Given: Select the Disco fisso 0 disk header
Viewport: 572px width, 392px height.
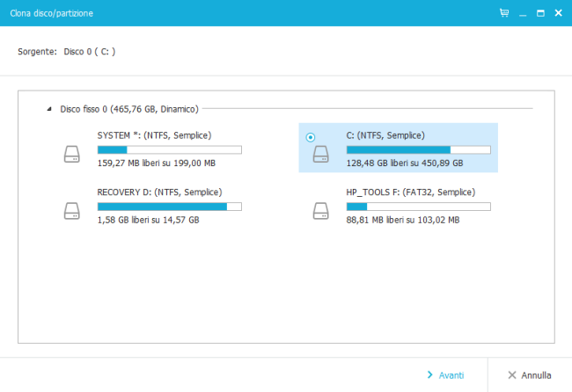Looking at the screenshot, I should [128, 109].
